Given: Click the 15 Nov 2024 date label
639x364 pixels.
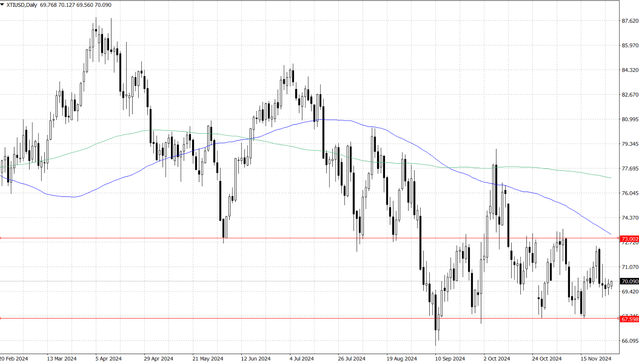Looking at the screenshot, I should [x=596, y=358].
